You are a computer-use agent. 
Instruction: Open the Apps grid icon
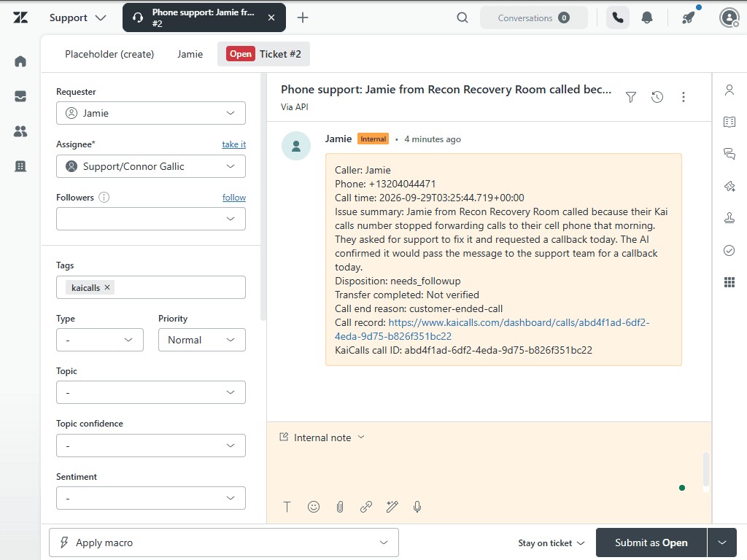(x=729, y=282)
